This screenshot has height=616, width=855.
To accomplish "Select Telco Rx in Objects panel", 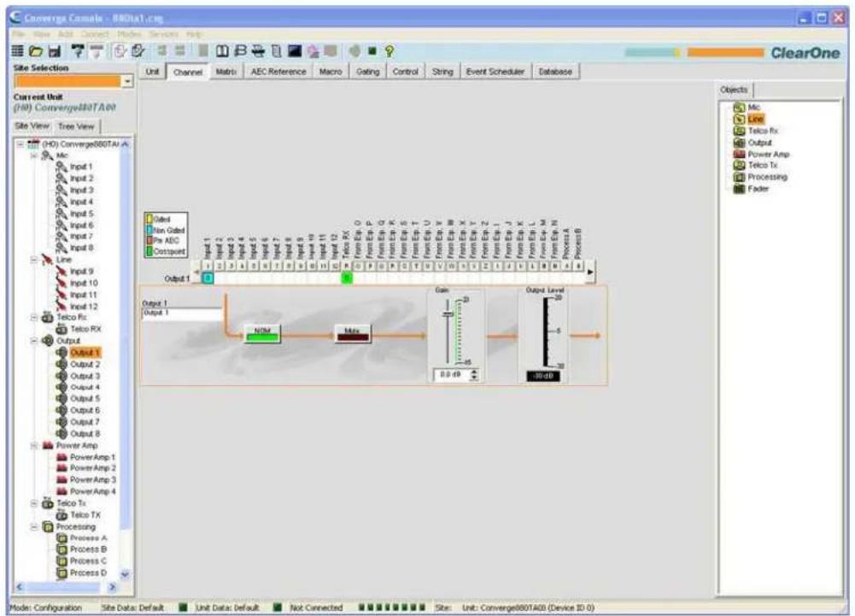I will point(756,131).
